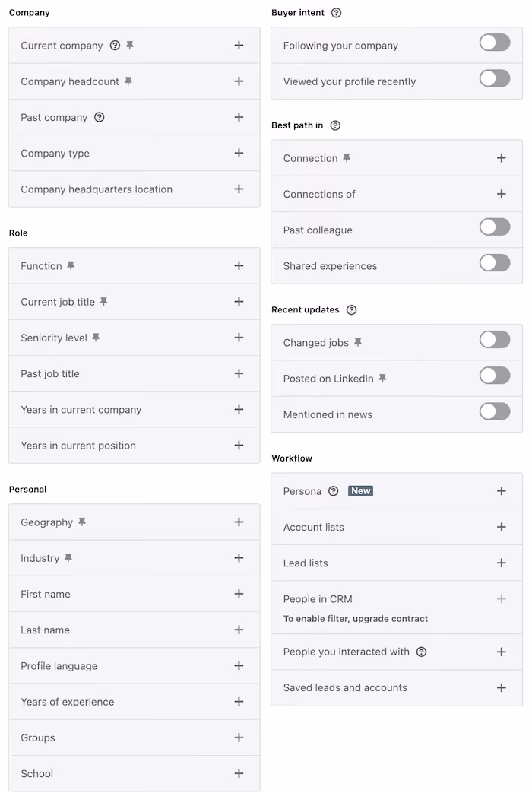Click the help icon next to Current company
This screenshot has height=793, width=532.
pyautogui.click(x=115, y=46)
